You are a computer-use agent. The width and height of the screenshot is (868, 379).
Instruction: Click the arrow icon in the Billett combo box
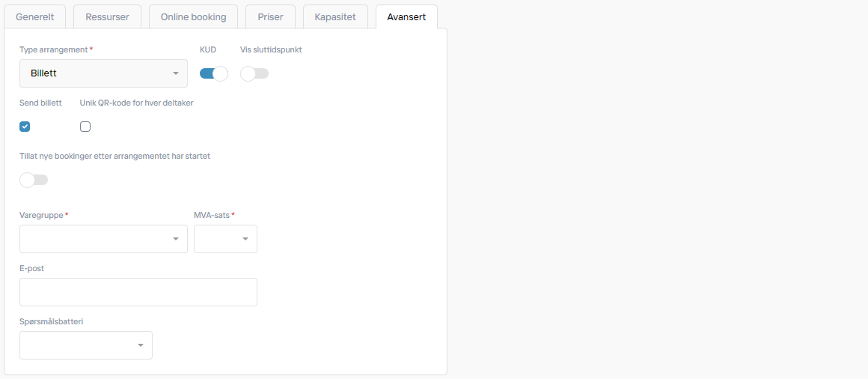coord(176,73)
